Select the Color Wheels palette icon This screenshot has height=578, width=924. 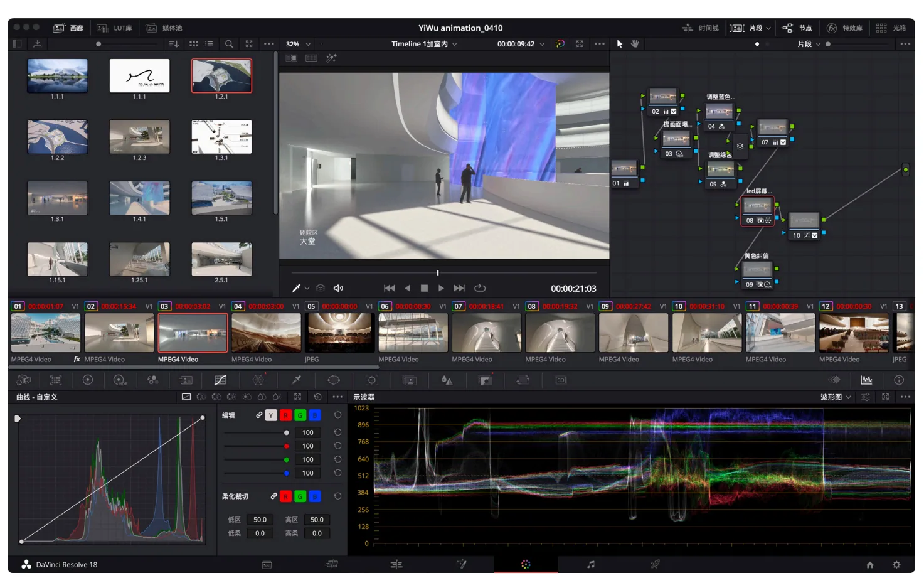(x=88, y=380)
